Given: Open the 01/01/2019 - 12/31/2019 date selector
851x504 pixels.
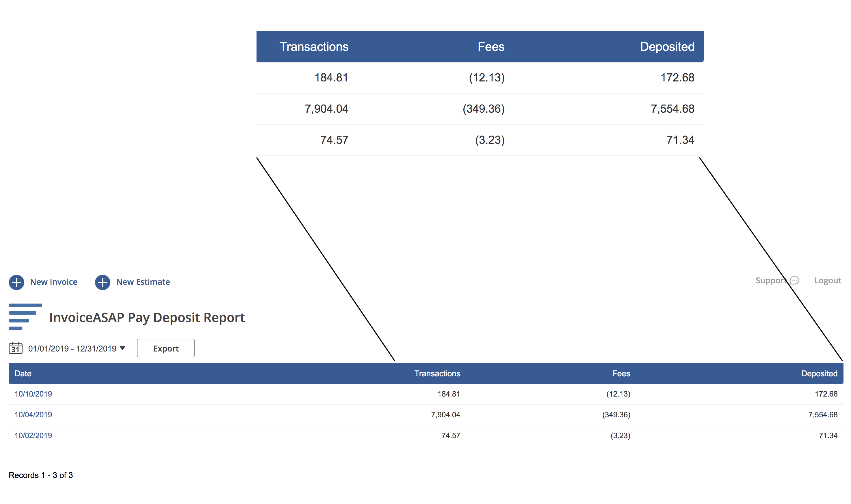Looking at the screenshot, I should click(x=72, y=349).
